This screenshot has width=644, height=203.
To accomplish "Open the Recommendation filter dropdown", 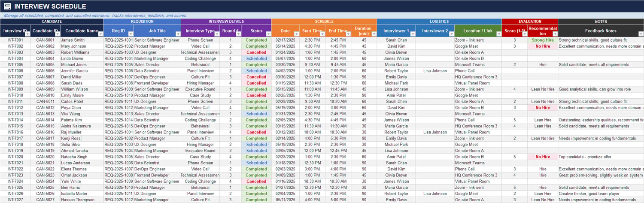I will pyautogui.click(x=554, y=34).
